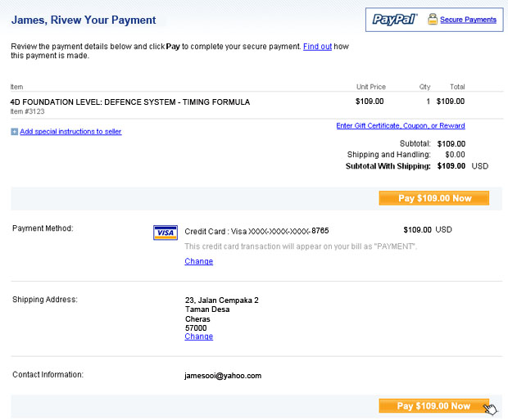Click the address line 23, Jalan Cempaka 2
508x420 pixels.
[222, 300]
